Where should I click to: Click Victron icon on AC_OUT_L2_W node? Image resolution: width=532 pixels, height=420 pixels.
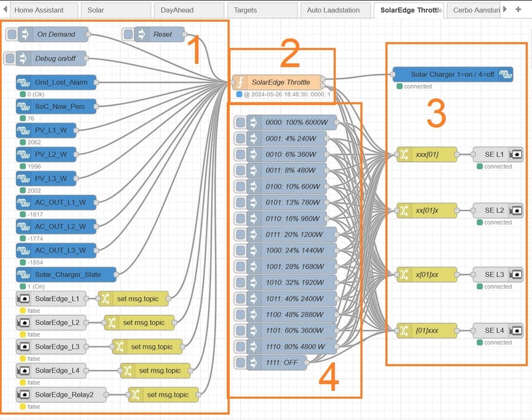[x=23, y=227]
